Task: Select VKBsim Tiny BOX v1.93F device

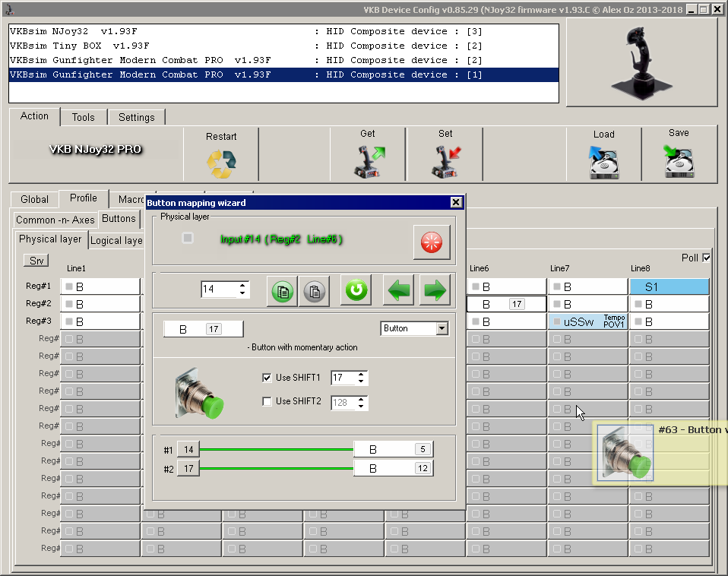Action: [x=283, y=46]
